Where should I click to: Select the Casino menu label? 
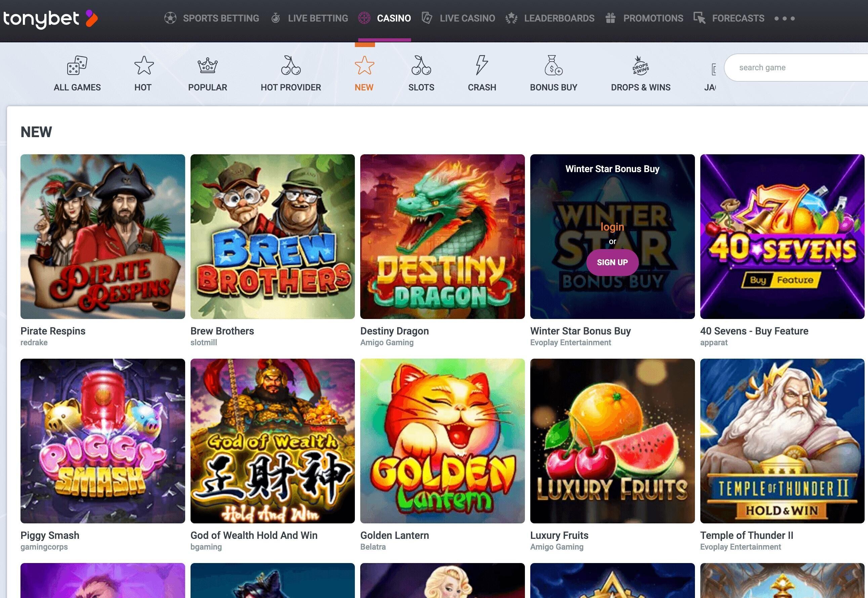394,18
